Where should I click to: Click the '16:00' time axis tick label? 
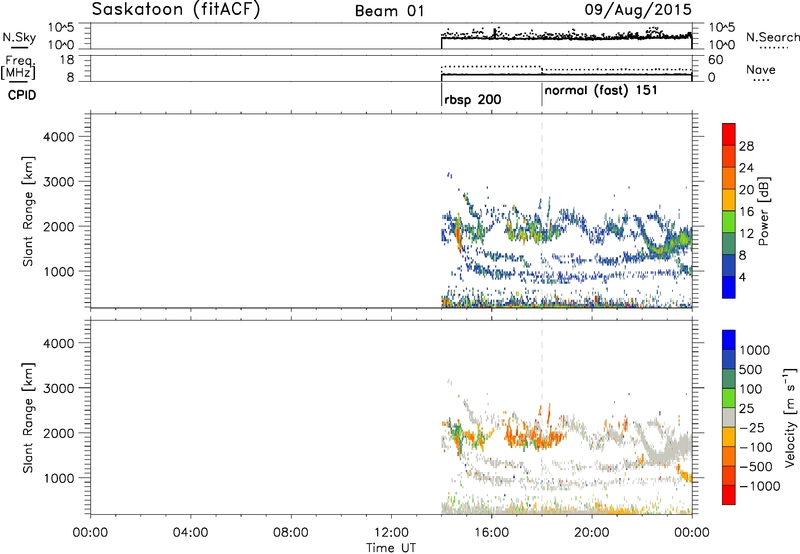tap(491, 533)
